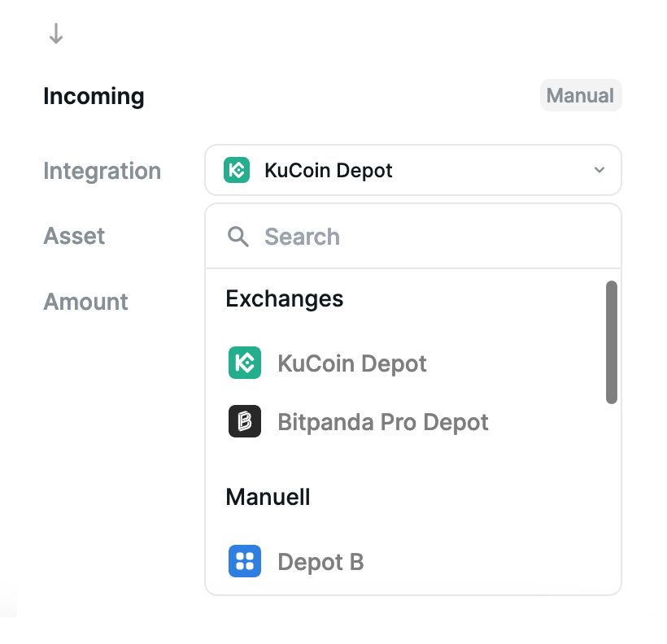The height and width of the screenshot is (644, 667).
Task: Click the Bitpanda Pro Depot icon
Action: (x=245, y=421)
